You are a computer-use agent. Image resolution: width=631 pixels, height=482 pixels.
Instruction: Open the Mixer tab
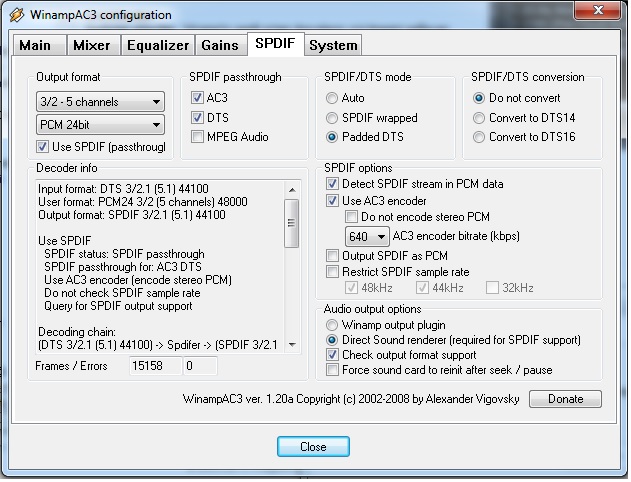click(94, 45)
